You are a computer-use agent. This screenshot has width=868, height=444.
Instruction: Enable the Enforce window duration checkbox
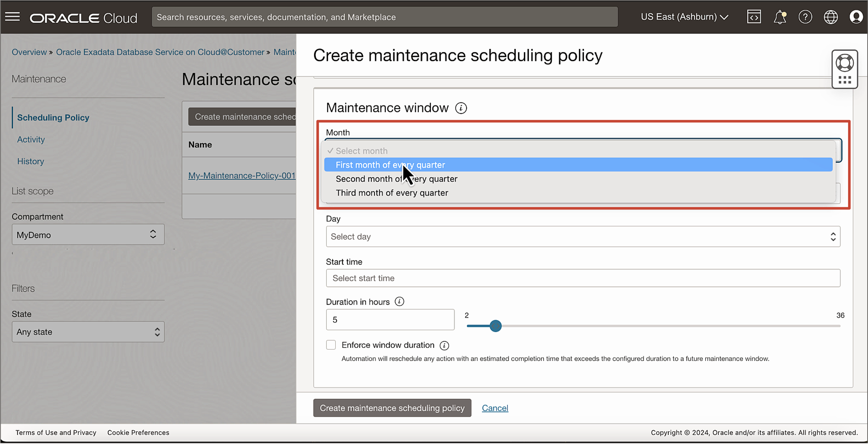[x=330, y=345]
